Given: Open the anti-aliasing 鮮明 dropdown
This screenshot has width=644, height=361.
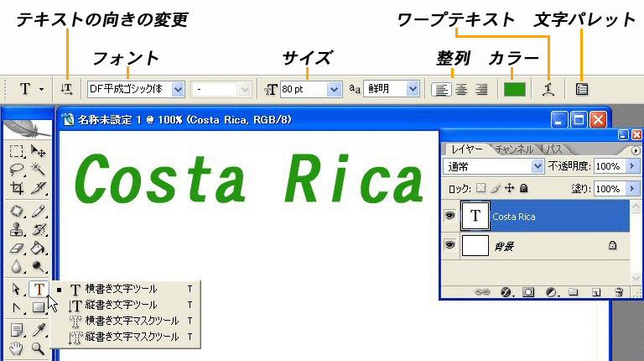Looking at the screenshot, I should 413,89.
